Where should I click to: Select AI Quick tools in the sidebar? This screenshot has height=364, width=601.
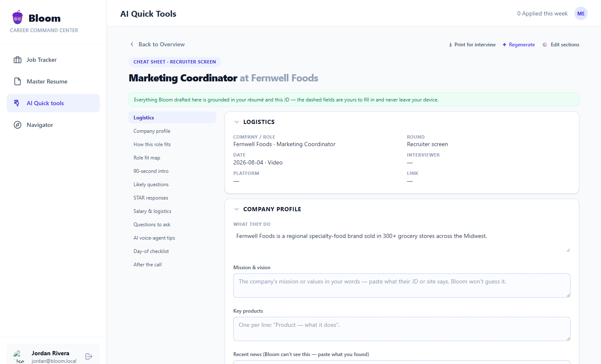(53, 103)
